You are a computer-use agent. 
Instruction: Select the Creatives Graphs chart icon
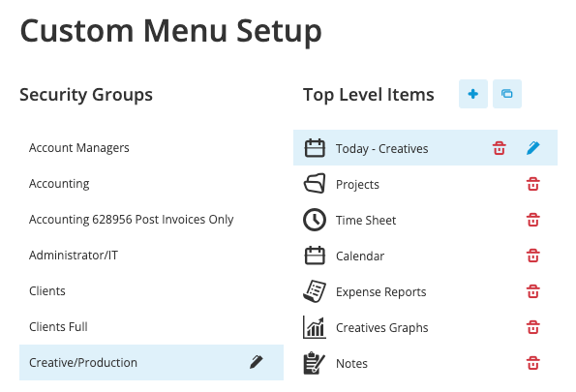(315, 327)
